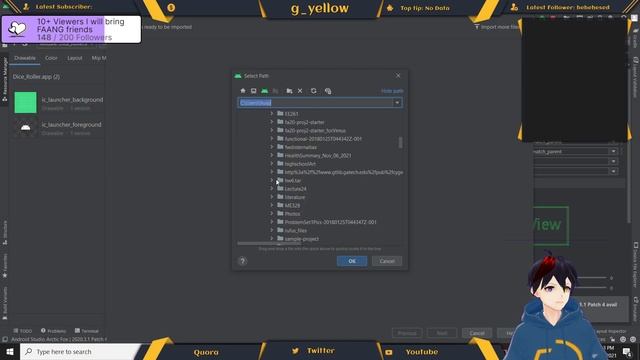Click Cancel in the import wizard

477,333
